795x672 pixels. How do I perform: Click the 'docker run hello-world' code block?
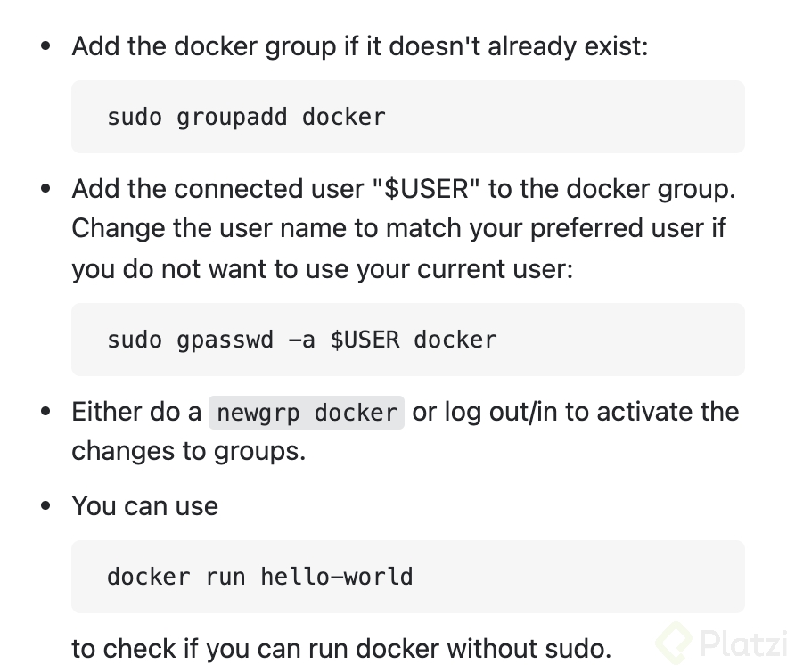pyautogui.click(x=407, y=576)
